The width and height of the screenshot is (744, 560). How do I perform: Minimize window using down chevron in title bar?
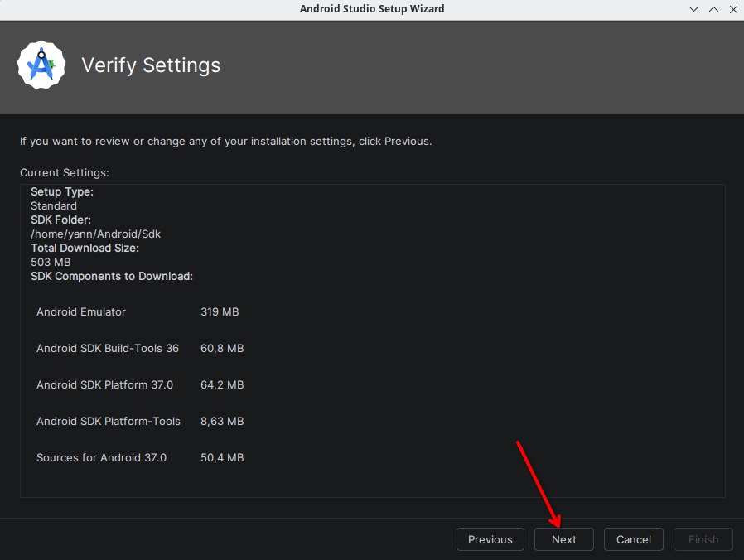tap(693, 9)
